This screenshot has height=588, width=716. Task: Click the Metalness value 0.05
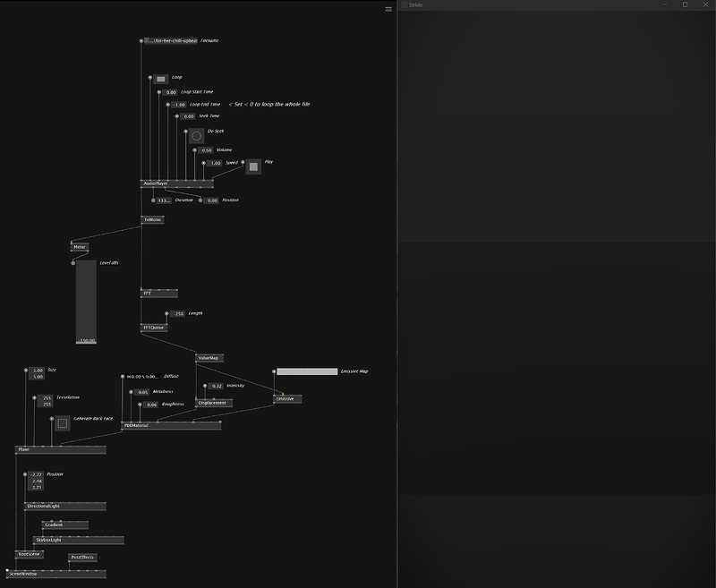click(x=142, y=392)
